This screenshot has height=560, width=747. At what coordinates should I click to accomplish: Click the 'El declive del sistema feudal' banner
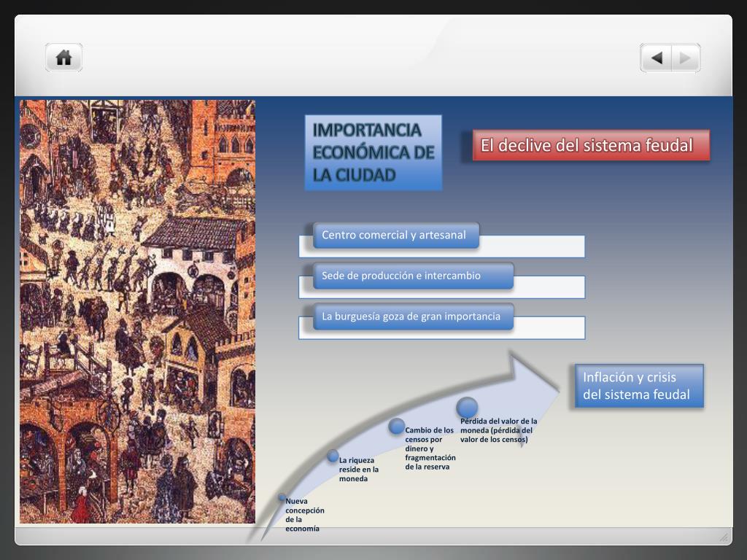[591, 145]
